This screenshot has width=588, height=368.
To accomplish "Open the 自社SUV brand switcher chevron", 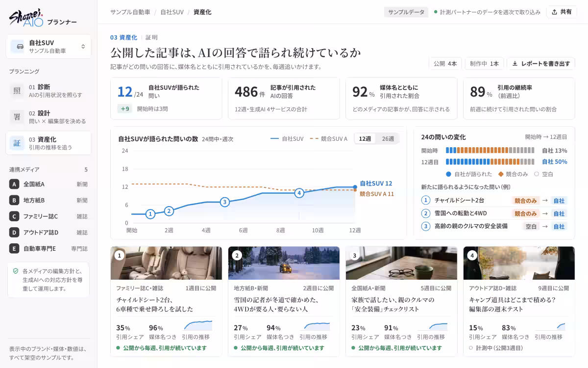I will click(83, 47).
